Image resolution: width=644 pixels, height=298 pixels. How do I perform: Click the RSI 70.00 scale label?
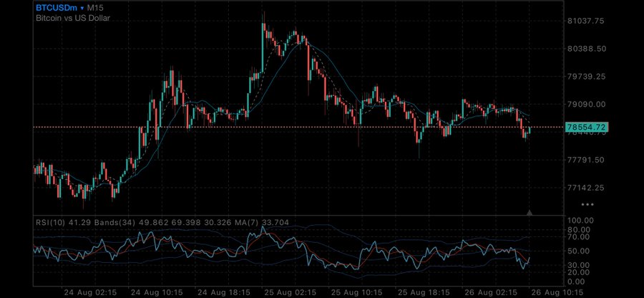click(x=578, y=237)
